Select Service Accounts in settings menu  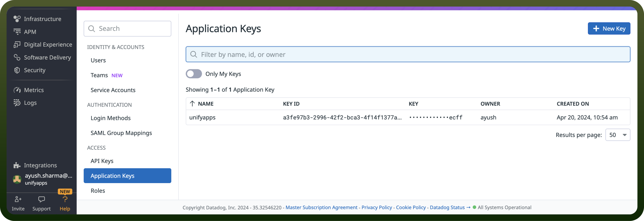pos(113,90)
